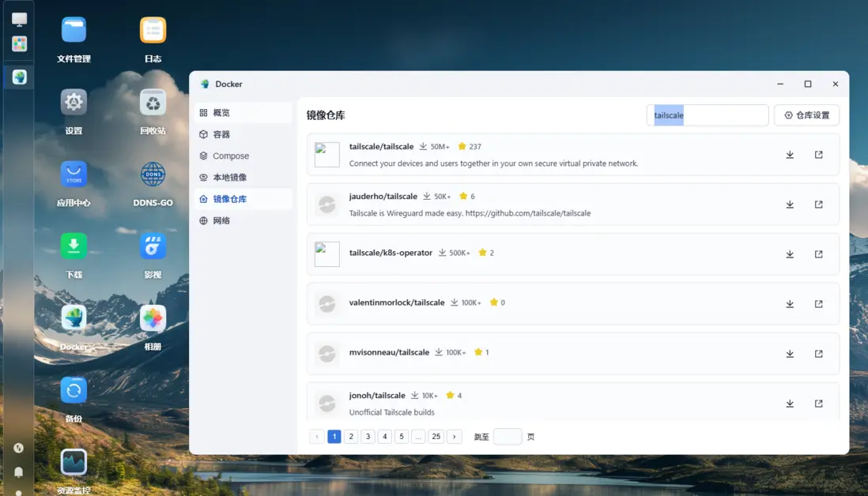Viewport: 868px width, 496px height.
Task: Open the Compose sidebar item
Action: coord(230,156)
